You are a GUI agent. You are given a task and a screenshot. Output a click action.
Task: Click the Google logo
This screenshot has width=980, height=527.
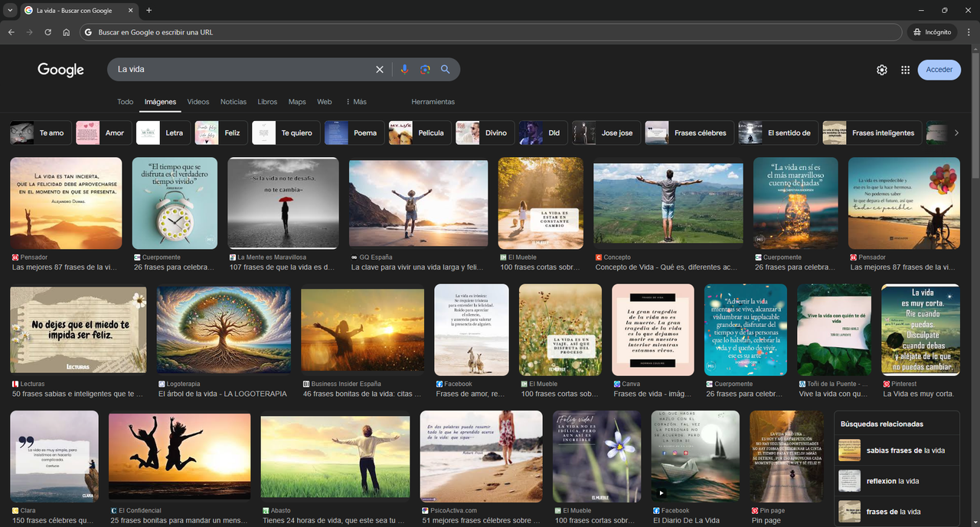click(60, 70)
